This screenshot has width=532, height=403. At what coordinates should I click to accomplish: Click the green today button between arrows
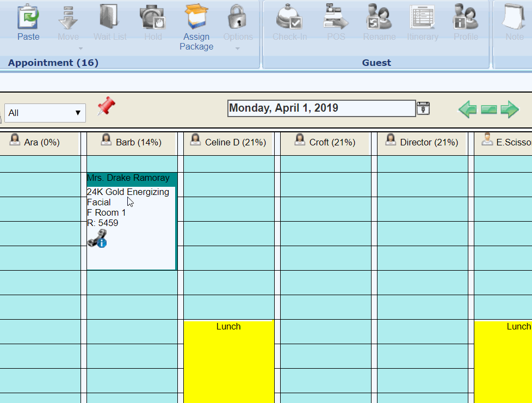(x=489, y=109)
